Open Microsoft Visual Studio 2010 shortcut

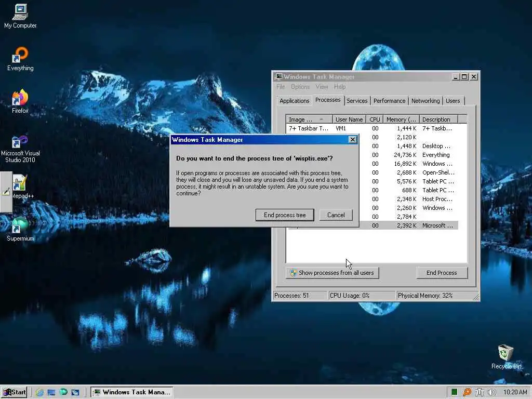point(20,148)
